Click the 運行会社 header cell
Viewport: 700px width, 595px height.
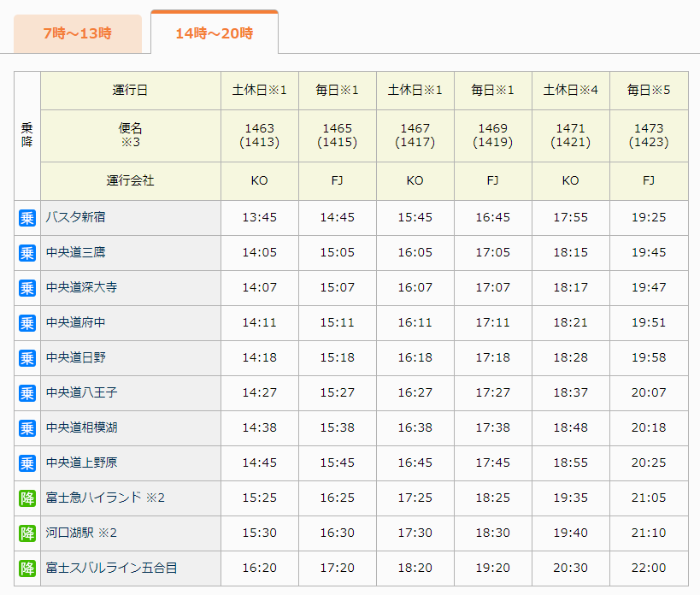131,180
